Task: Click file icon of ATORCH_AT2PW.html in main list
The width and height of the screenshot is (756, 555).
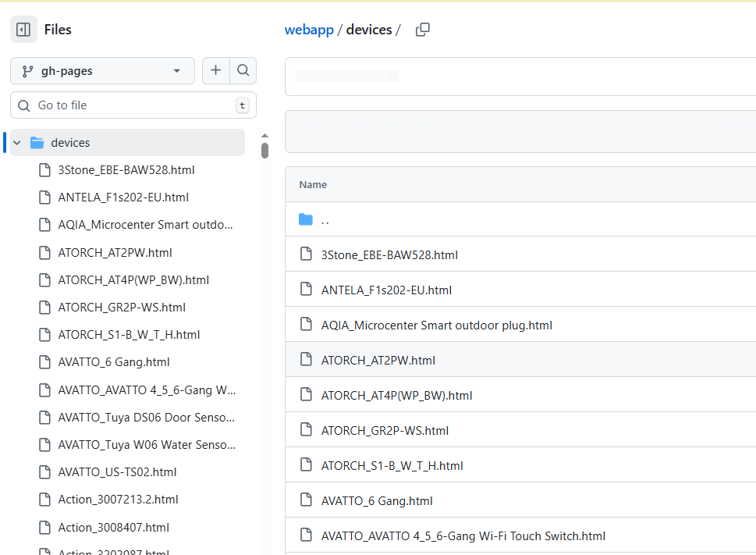Action: click(x=306, y=359)
